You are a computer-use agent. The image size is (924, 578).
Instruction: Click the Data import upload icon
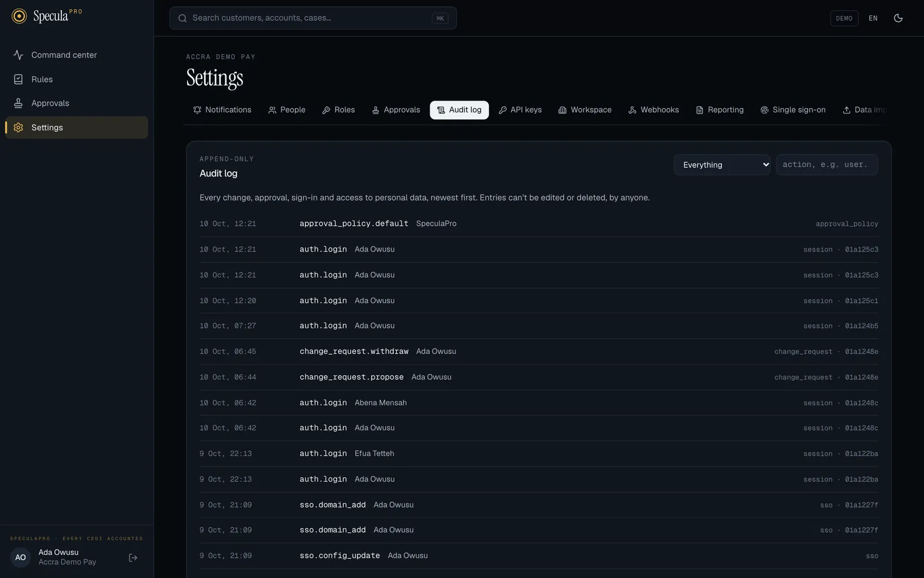847,110
